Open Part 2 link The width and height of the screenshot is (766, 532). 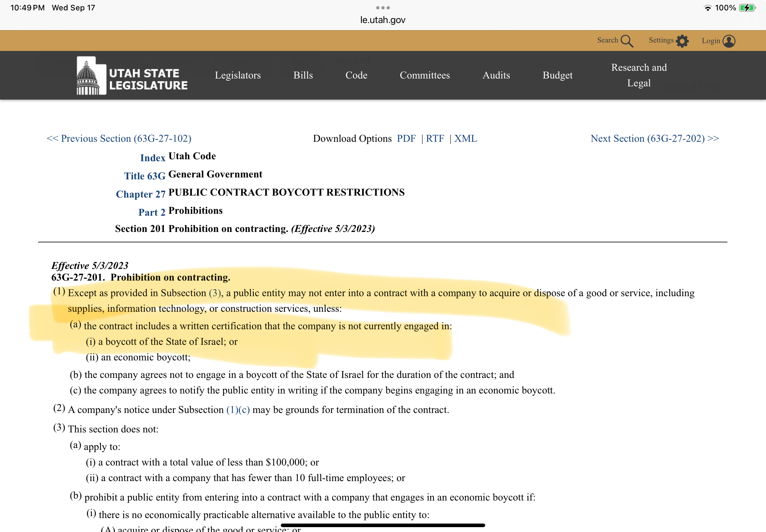(152, 212)
